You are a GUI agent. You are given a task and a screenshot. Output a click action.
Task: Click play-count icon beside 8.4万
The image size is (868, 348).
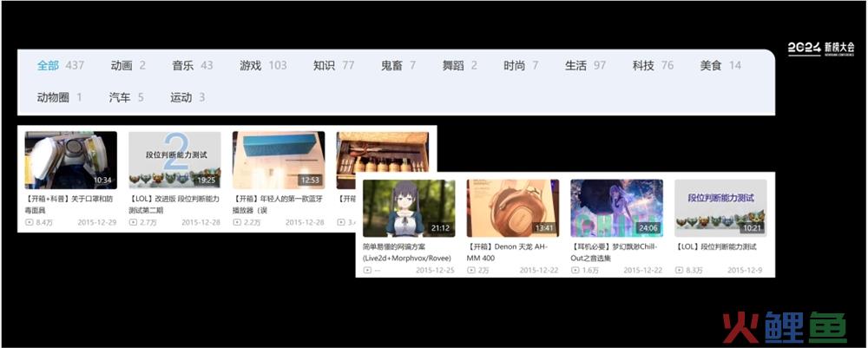click(x=29, y=222)
